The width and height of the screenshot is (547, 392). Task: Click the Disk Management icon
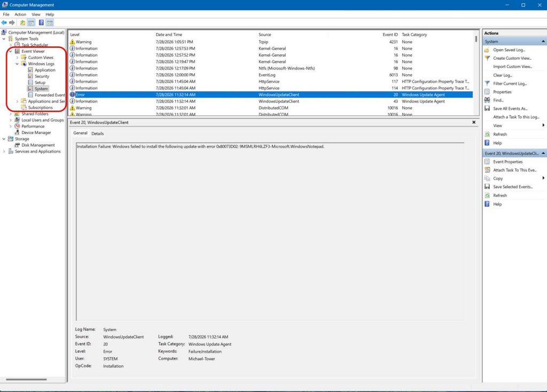tap(17, 145)
